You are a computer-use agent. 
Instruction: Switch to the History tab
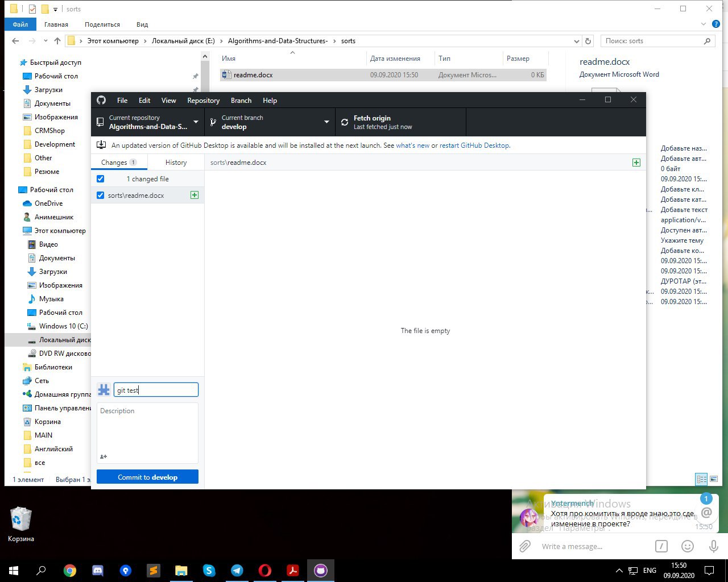pos(176,163)
